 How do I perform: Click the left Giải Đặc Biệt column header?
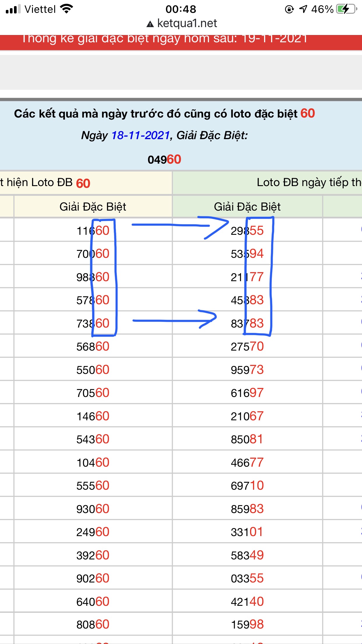[x=93, y=207]
